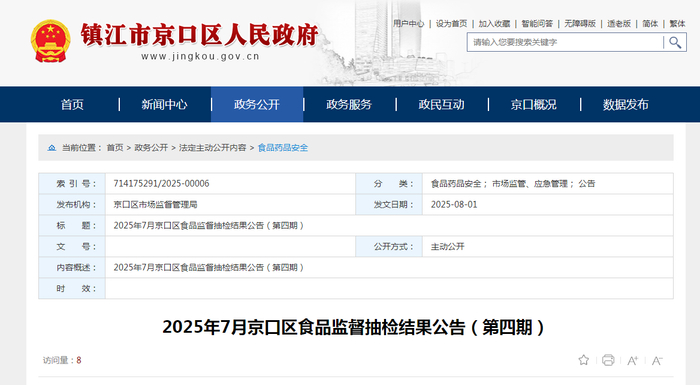Click breadcrumb link 法定主动公开内容
This screenshot has height=385, width=700.
point(212,148)
